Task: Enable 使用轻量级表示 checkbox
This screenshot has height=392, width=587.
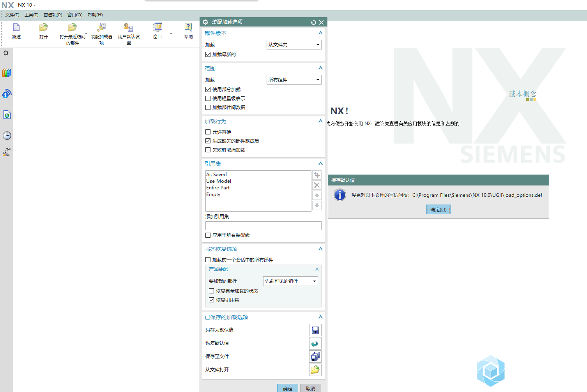Action: (208, 99)
